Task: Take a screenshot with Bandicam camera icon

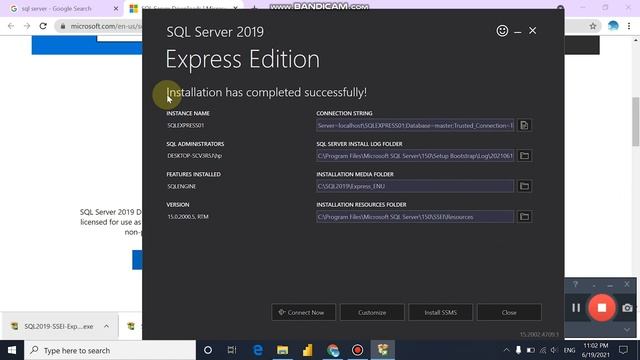Action: click(x=627, y=308)
